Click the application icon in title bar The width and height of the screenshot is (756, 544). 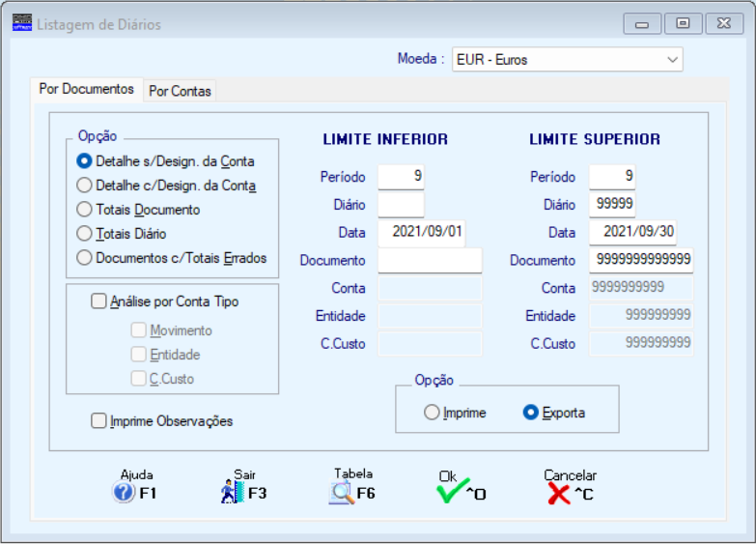pyautogui.click(x=21, y=23)
